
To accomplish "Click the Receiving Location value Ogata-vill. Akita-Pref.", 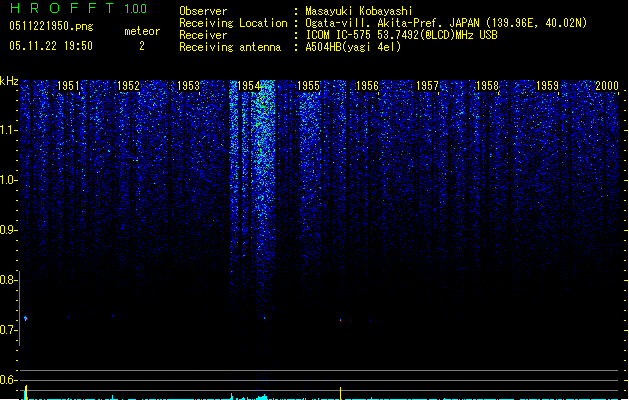I will [x=375, y=23].
